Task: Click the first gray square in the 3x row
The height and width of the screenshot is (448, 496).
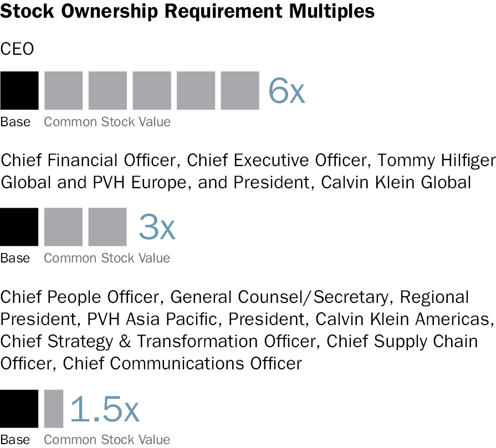Action: coord(63,227)
